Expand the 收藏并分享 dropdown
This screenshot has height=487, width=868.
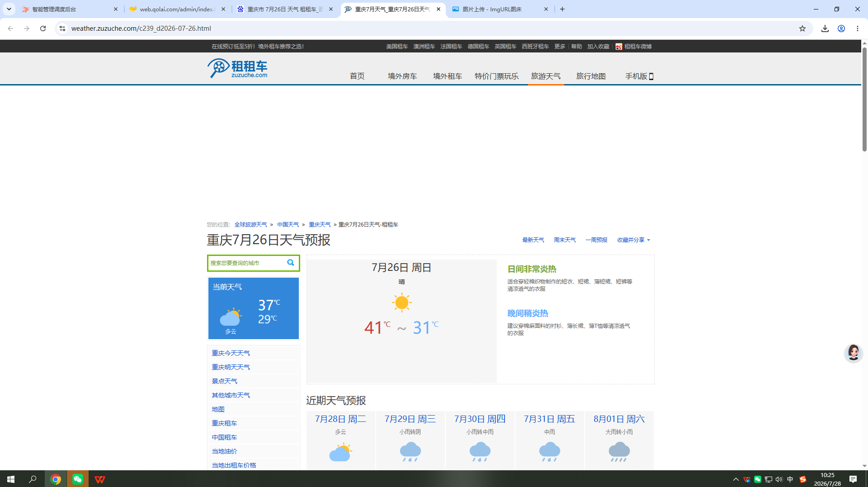pos(634,240)
